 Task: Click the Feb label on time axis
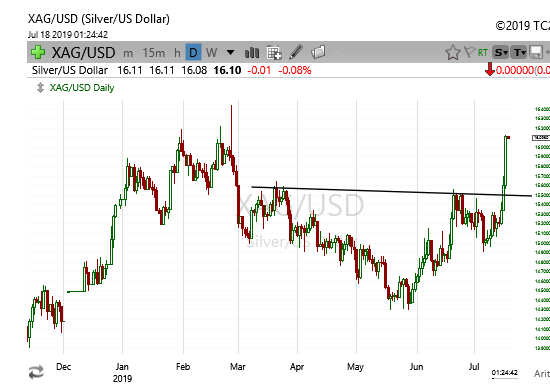(183, 367)
